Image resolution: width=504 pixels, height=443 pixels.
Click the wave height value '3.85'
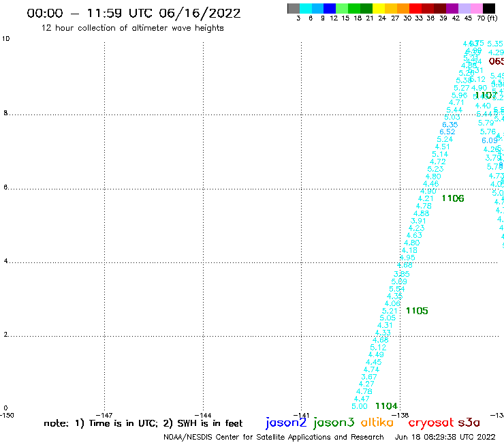[402, 274]
